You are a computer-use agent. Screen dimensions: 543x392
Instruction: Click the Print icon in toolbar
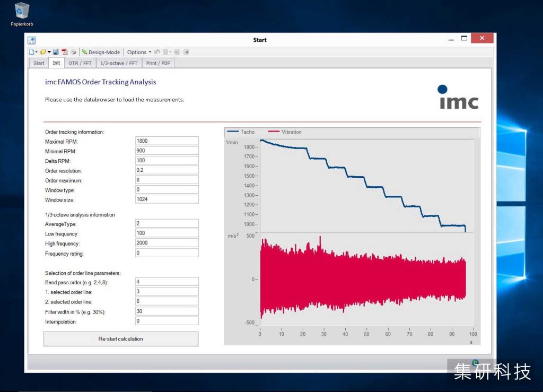point(73,52)
